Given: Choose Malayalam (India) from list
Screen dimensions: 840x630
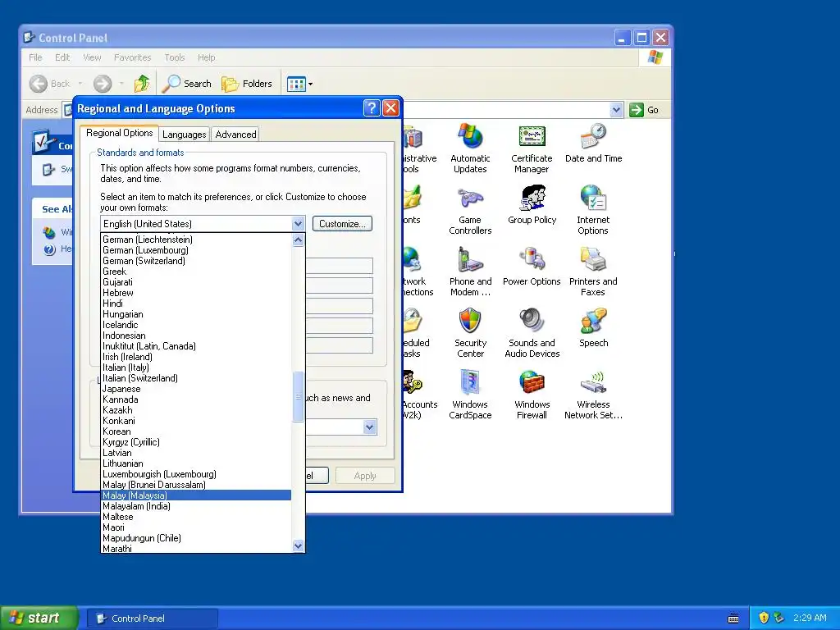Looking at the screenshot, I should [x=196, y=506].
